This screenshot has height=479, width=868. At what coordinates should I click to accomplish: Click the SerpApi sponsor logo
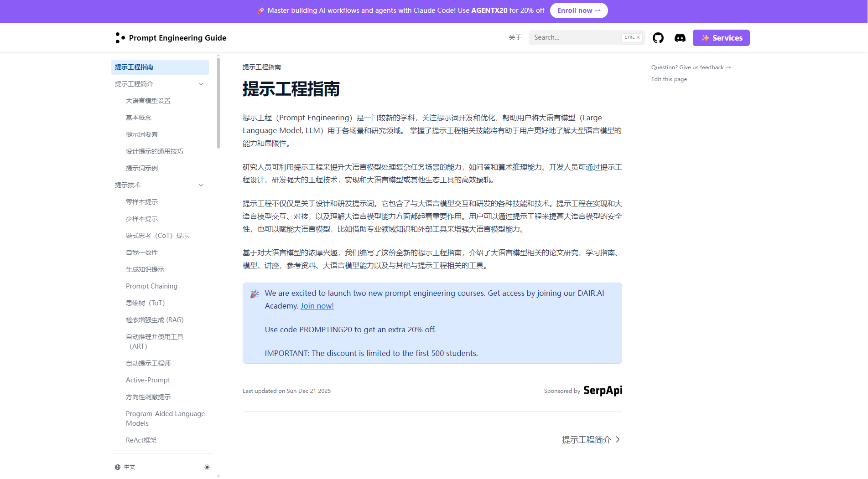pyautogui.click(x=603, y=391)
